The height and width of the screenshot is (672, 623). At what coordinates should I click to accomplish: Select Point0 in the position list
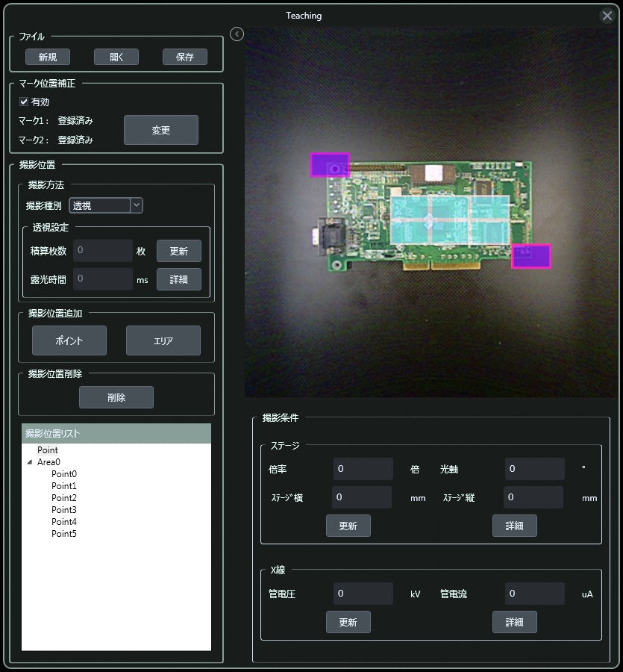[x=64, y=474]
